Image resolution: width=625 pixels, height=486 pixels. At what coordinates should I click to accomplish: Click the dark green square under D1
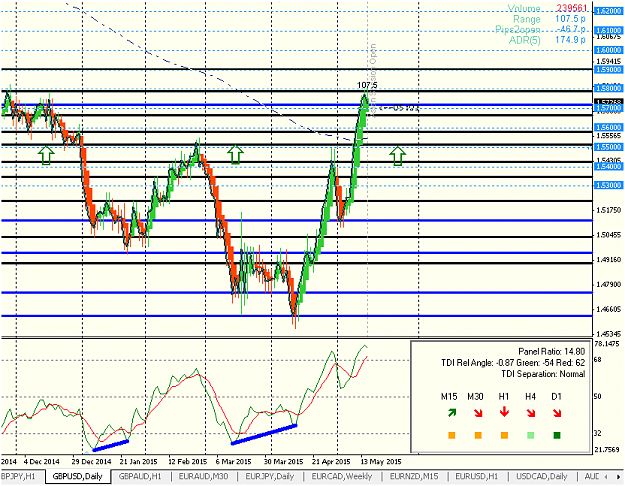pos(557,435)
